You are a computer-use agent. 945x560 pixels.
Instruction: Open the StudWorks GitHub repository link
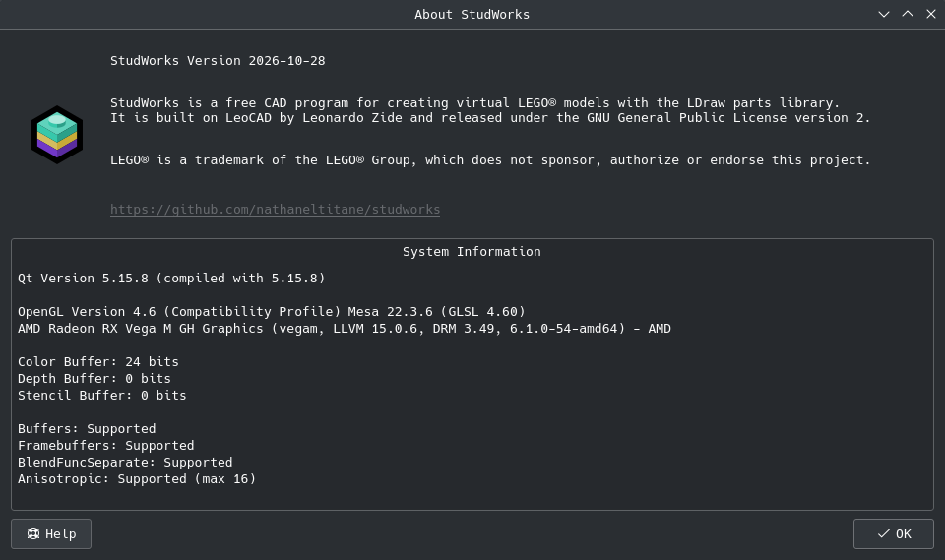275,210
